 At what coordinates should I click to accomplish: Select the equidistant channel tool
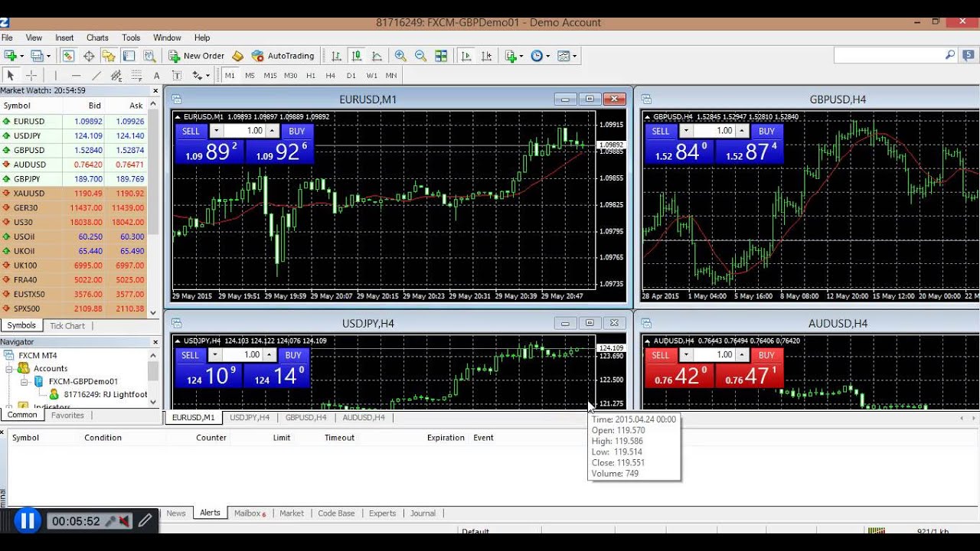click(x=116, y=75)
